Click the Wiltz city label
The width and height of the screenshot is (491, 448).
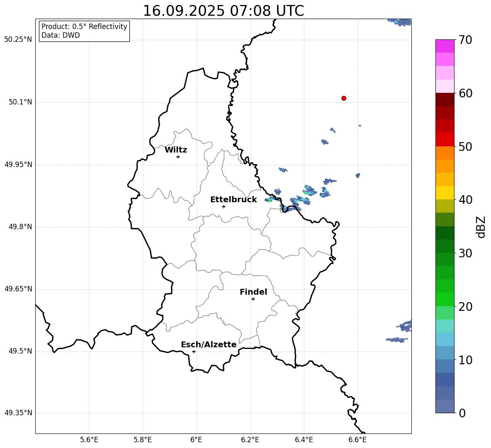(176, 150)
